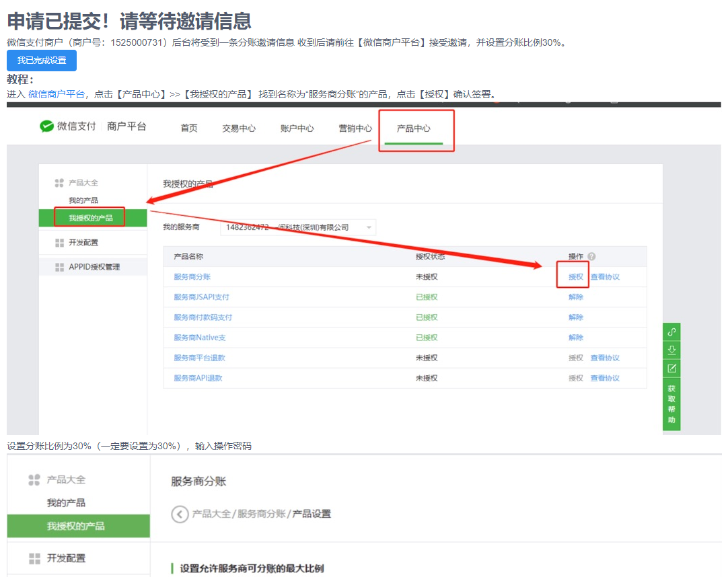
Task: Click the 服务商分账 breadcrumb segment
Action: point(261,514)
